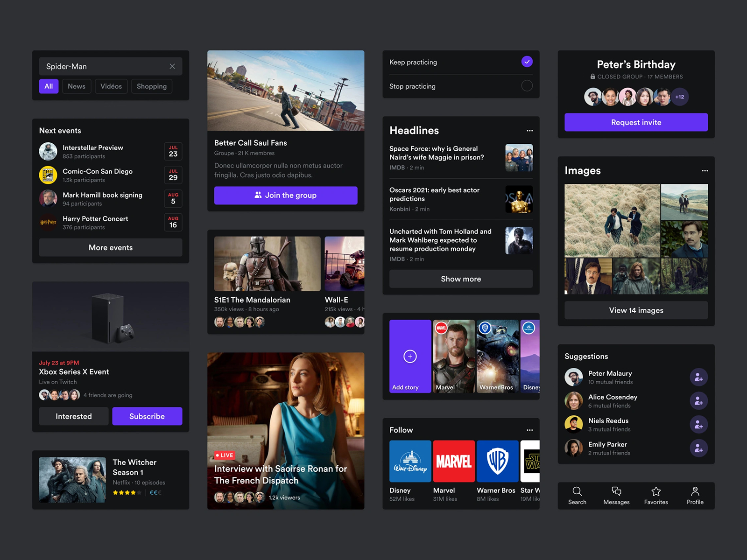Mark Interested for Xbox Series X Event

click(x=74, y=416)
